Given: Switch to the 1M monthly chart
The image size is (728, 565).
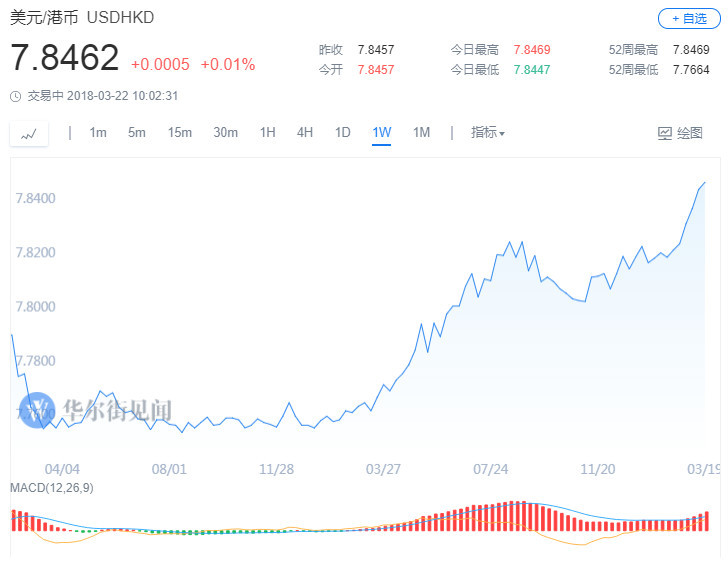Looking at the screenshot, I should click(x=421, y=133).
